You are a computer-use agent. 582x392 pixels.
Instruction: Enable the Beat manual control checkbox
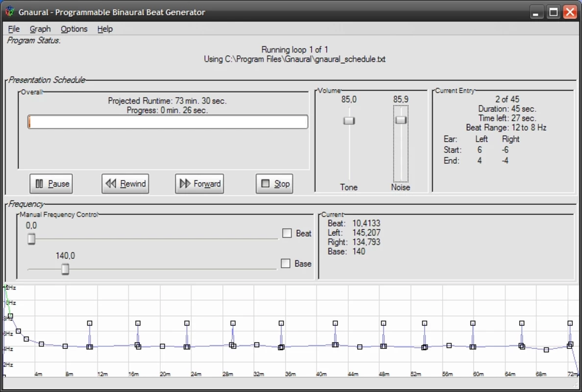pyautogui.click(x=287, y=233)
